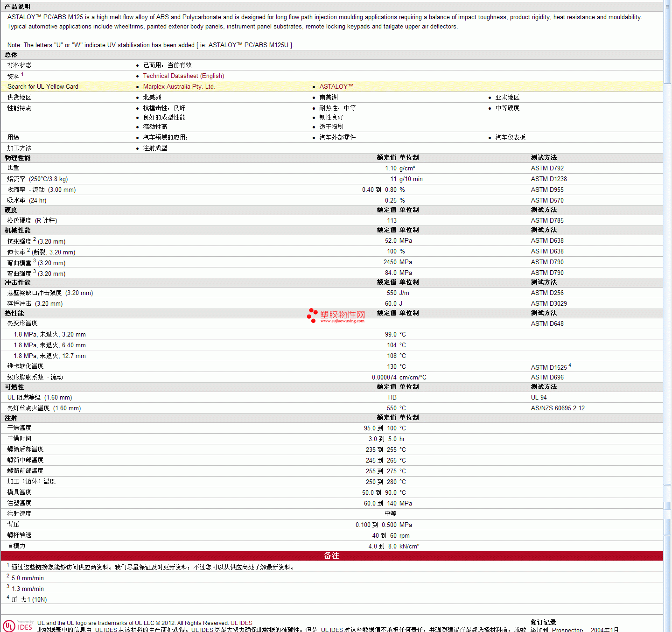Screen dimensions: 672x632
Task: Click the 北美洲 availability entry
Action: pos(152,97)
